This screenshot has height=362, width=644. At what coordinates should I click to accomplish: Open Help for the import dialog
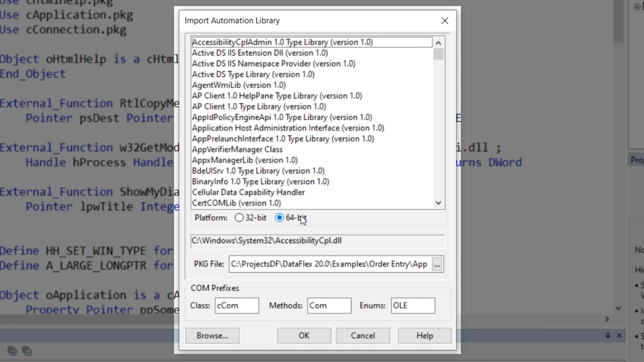[x=425, y=336]
